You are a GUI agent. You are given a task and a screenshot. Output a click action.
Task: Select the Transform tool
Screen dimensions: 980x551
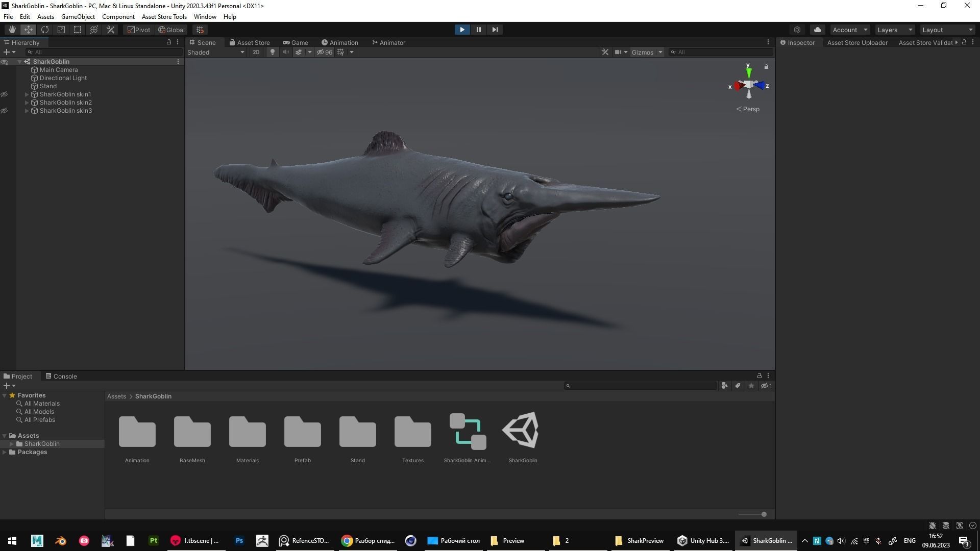pos(94,30)
